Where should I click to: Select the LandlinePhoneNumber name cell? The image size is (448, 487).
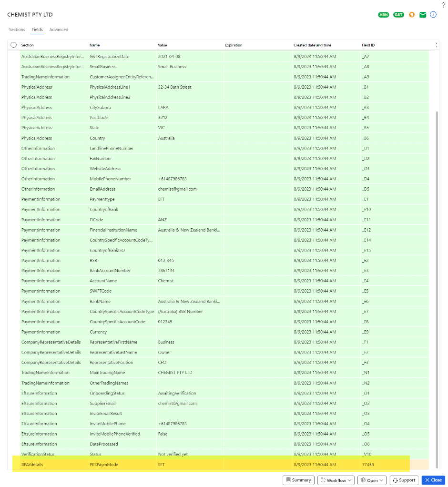[112, 149]
